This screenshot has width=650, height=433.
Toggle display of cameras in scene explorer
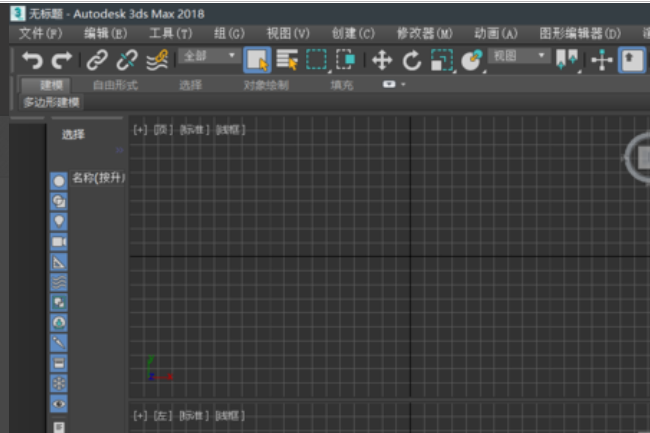tap(59, 241)
